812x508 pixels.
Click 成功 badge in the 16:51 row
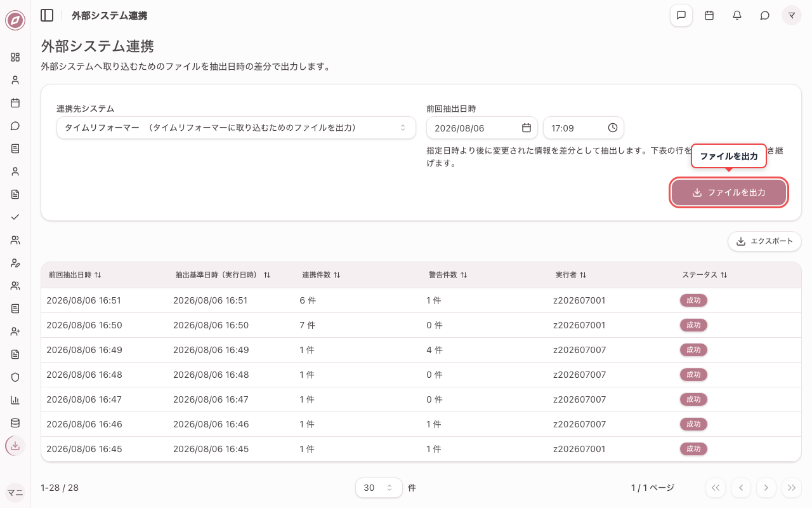[693, 300]
